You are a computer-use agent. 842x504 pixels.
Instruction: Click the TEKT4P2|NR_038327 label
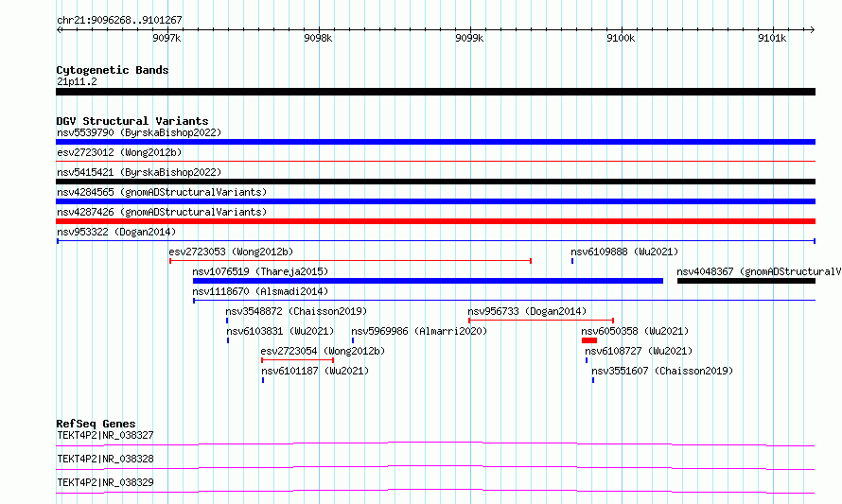[x=105, y=435]
